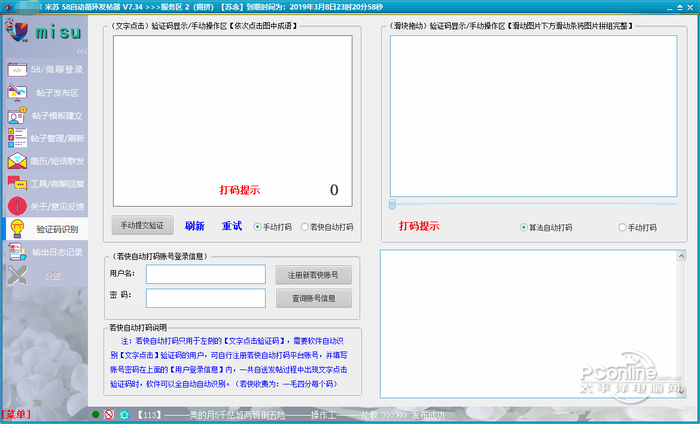Click the log box scroll-up arrow
The height and width of the screenshot is (424, 700).
(x=681, y=256)
